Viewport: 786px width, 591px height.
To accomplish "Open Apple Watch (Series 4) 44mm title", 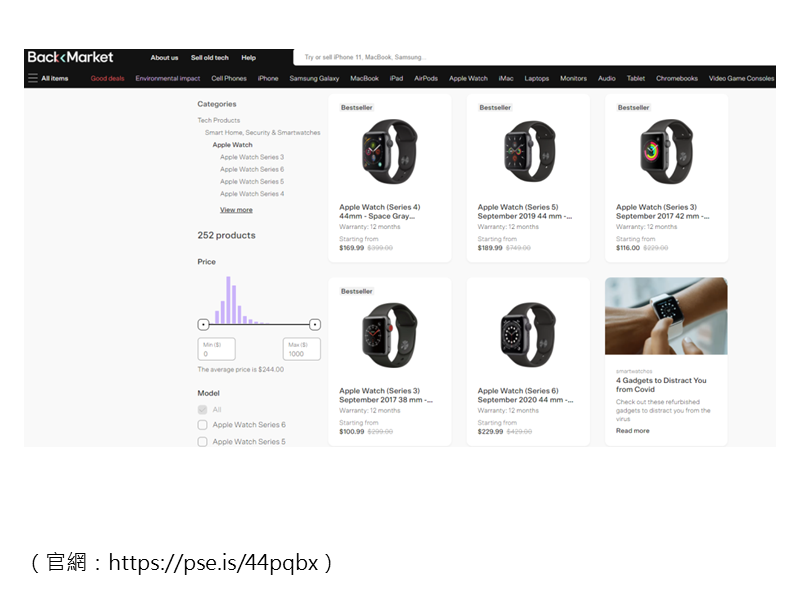I will click(379, 212).
